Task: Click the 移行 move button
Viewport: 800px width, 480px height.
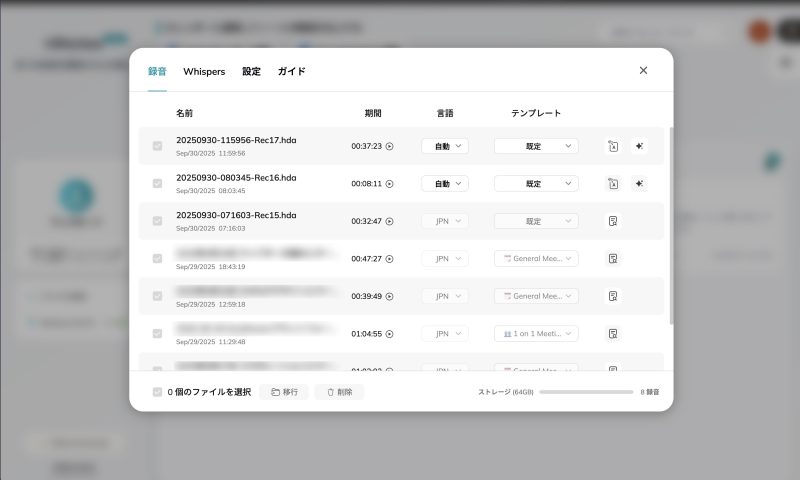Action: point(284,392)
